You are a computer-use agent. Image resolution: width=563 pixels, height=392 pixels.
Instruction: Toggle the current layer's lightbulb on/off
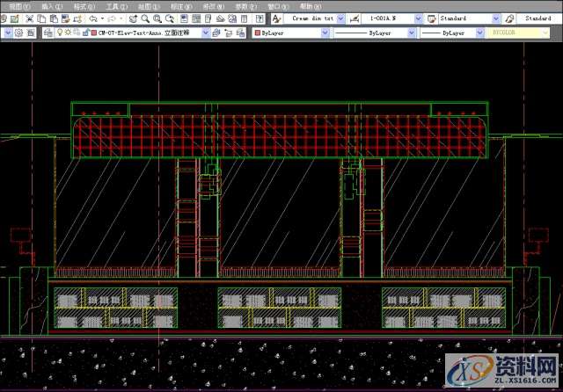[59, 33]
